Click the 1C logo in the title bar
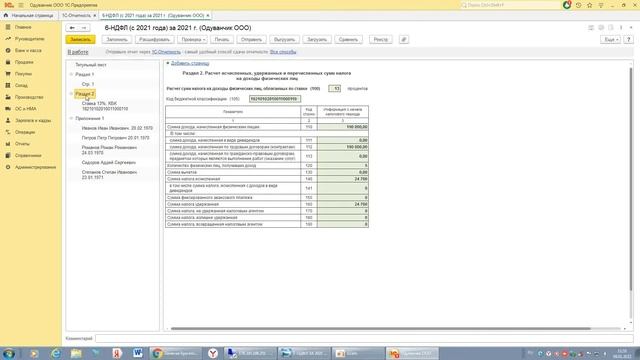The image size is (640, 360). pyautogui.click(x=9, y=5)
